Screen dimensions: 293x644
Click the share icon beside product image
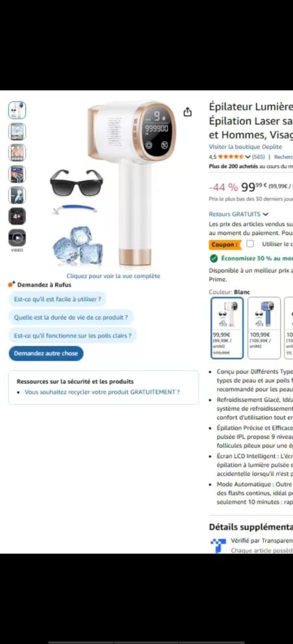click(x=187, y=112)
